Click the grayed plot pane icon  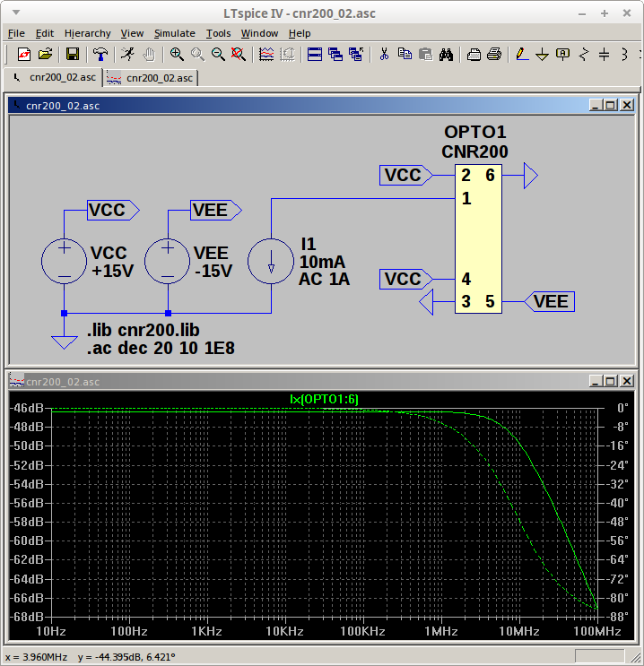287,55
